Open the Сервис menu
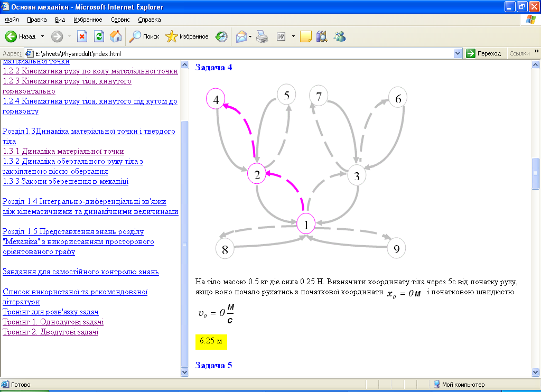 (120, 20)
